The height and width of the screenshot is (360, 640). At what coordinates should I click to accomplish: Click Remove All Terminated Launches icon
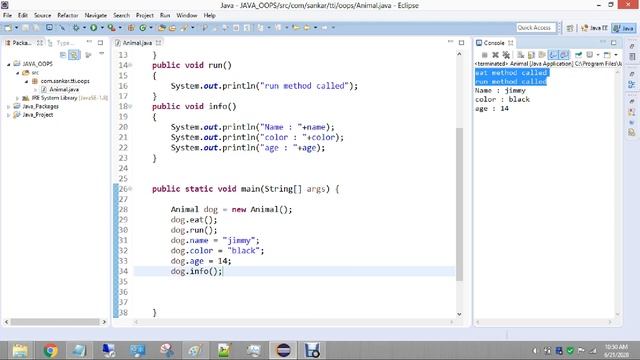point(506,55)
